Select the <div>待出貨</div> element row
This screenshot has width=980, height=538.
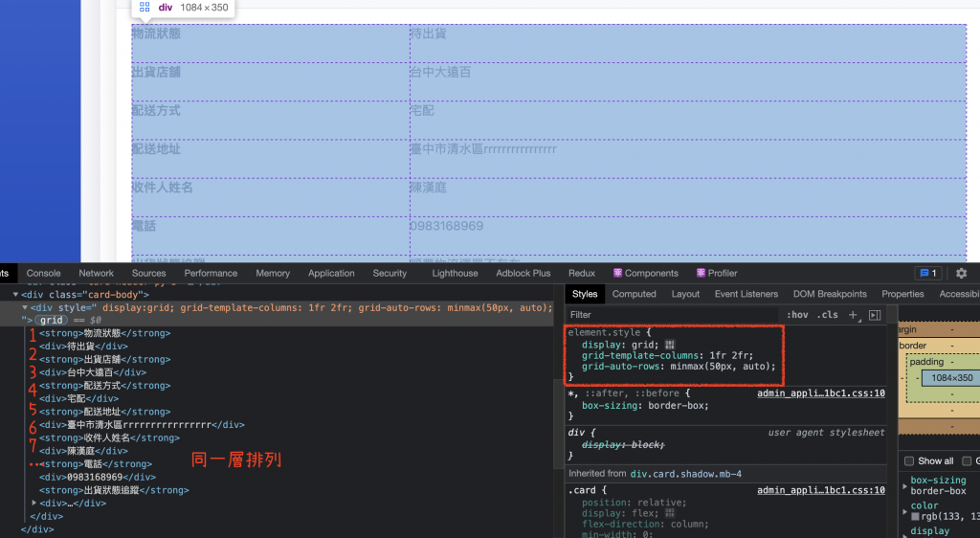(x=84, y=347)
